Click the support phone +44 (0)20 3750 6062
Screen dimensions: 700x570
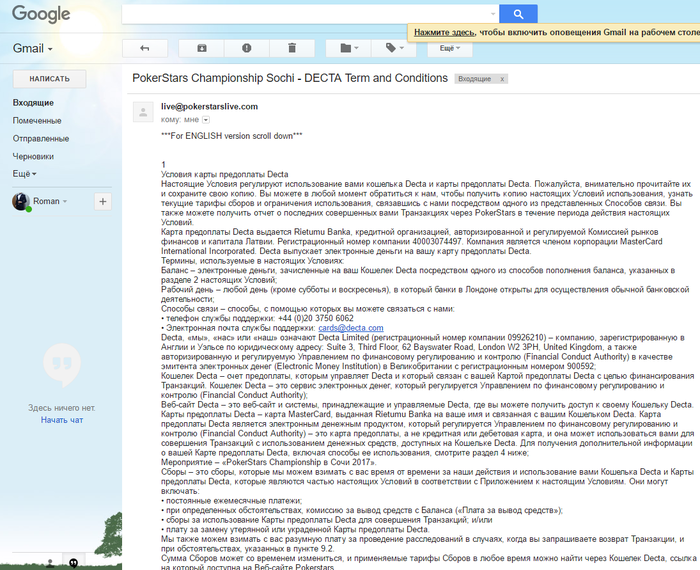(316, 318)
